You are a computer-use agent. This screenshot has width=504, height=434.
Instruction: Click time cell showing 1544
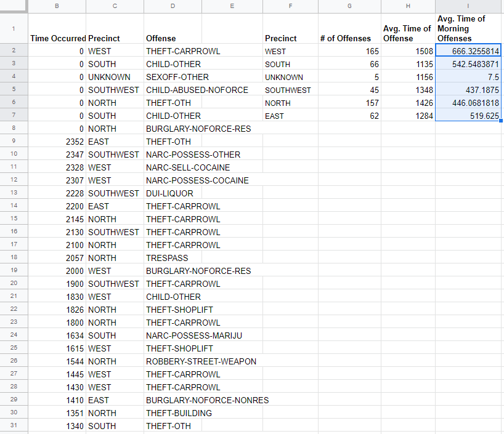coord(57,360)
